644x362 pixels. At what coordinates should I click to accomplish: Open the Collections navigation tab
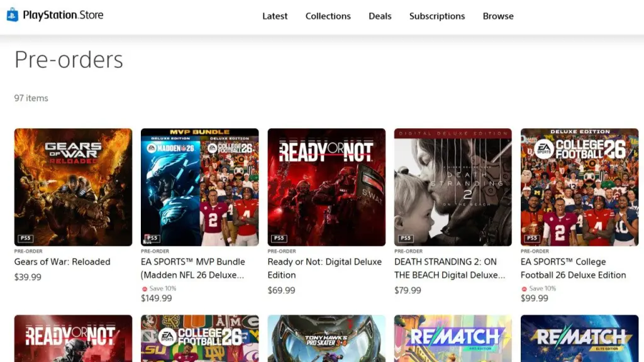click(328, 16)
